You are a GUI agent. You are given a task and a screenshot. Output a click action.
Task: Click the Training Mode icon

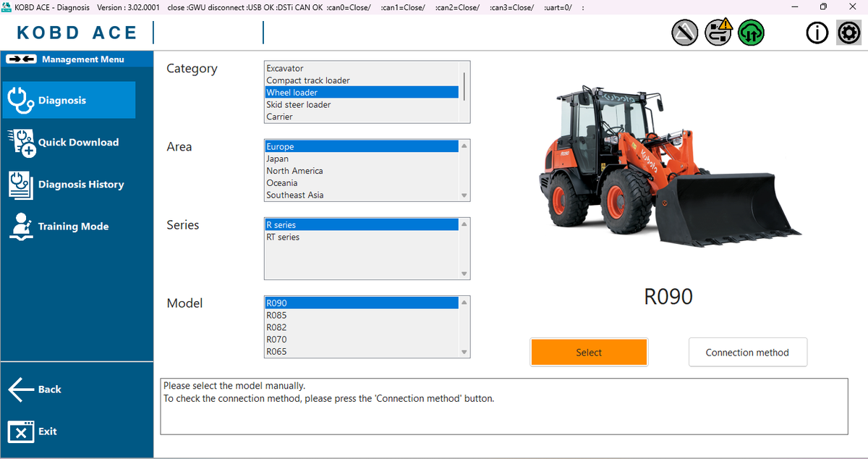21,227
